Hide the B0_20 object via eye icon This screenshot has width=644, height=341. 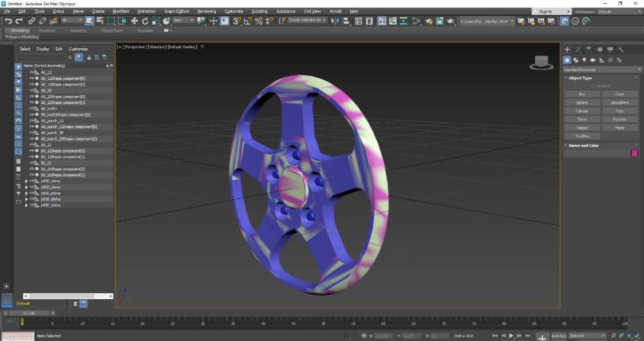[x=32, y=163]
